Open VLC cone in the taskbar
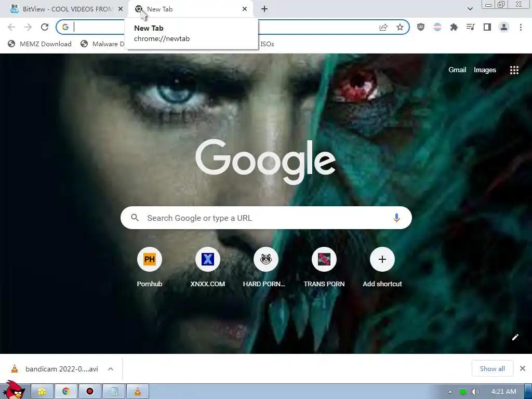This screenshot has width=532, height=399. (x=138, y=392)
